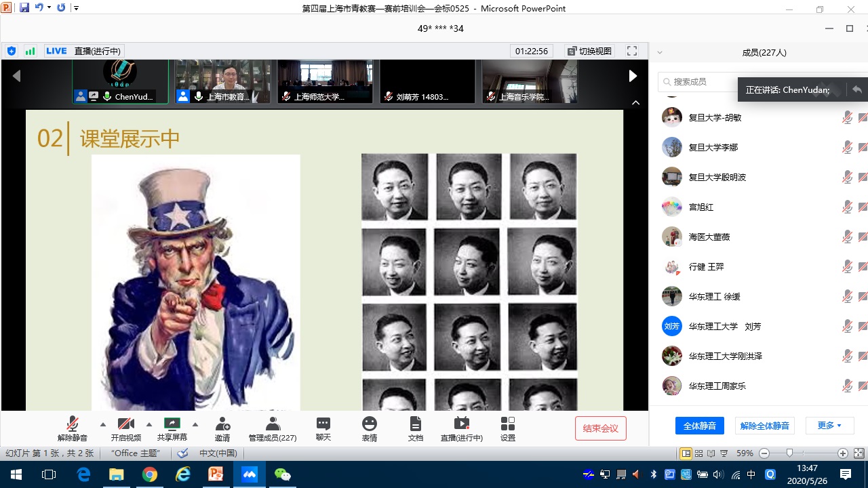Open video options arrow beside 开启视频
Screen dimensions: 868x488
(x=149, y=425)
